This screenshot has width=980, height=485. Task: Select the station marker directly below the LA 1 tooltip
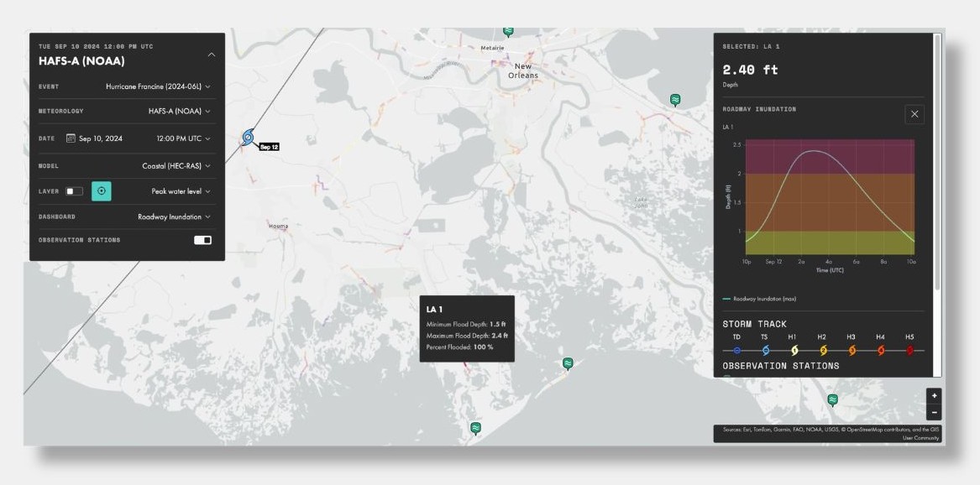(475, 428)
